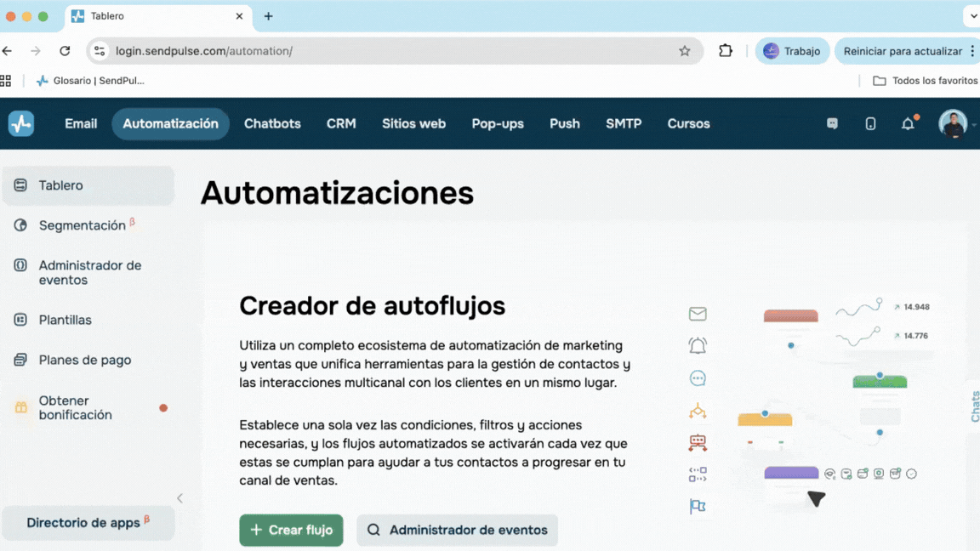Open the notifications bell icon
The image size is (980, 551).
click(x=908, y=124)
